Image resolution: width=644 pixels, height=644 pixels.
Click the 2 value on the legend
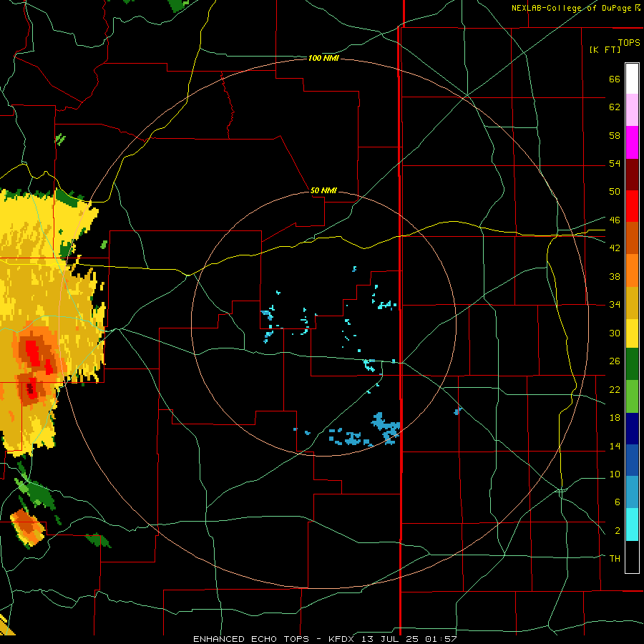pos(618,530)
